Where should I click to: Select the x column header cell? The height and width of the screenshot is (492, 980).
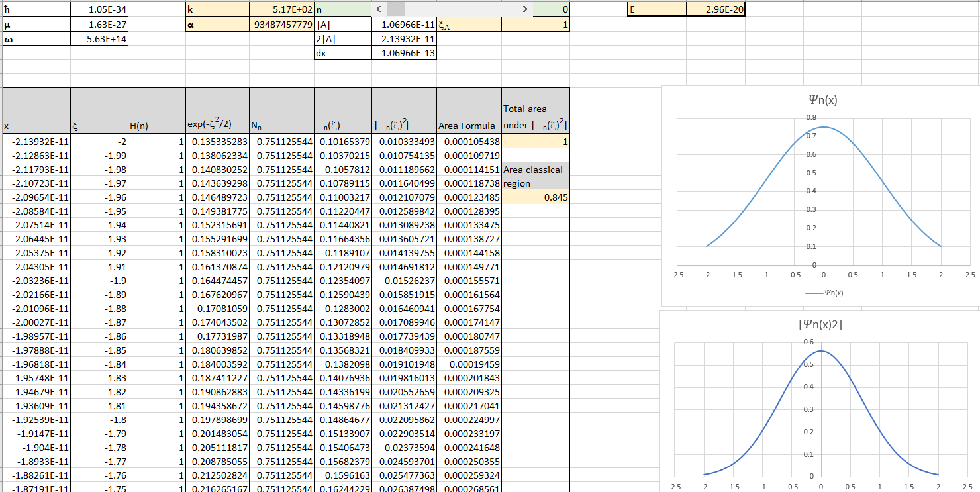[36, 111]
